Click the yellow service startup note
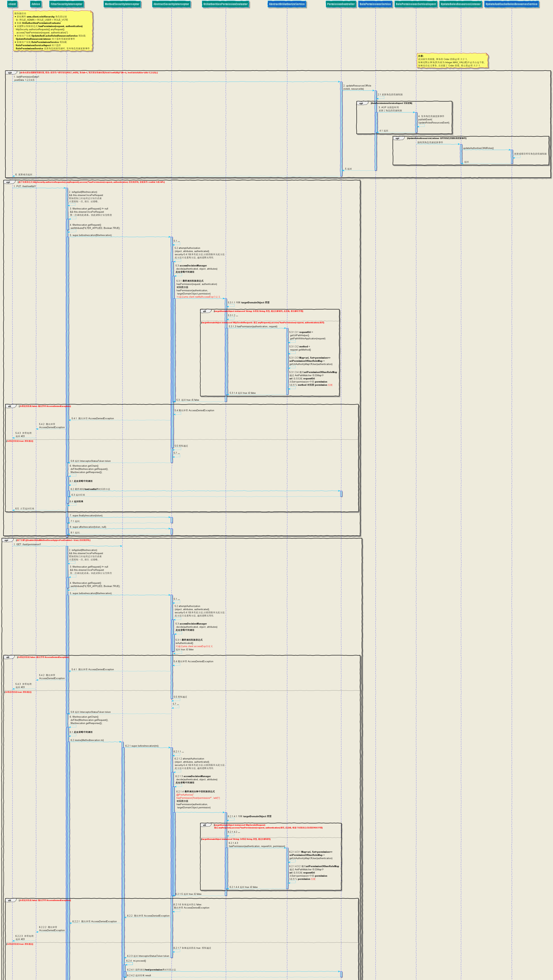 [53, 31]
